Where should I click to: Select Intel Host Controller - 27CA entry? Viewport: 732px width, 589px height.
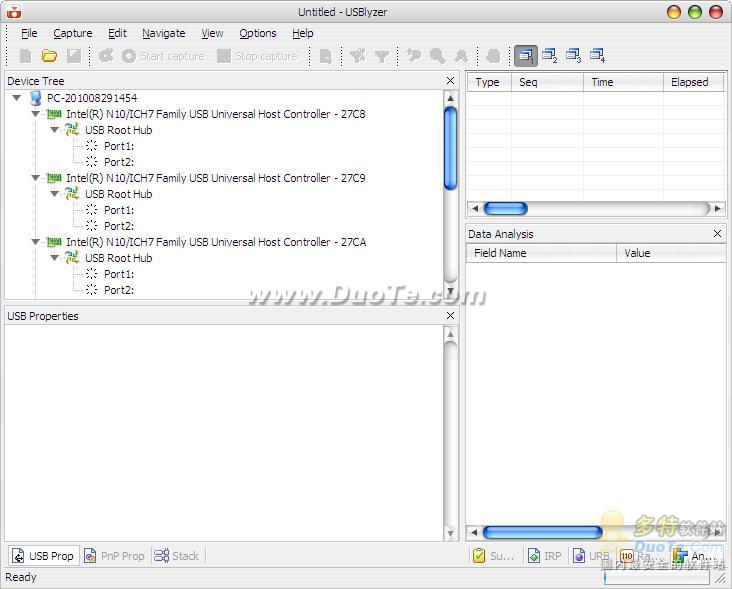click(x=216, y=242)
